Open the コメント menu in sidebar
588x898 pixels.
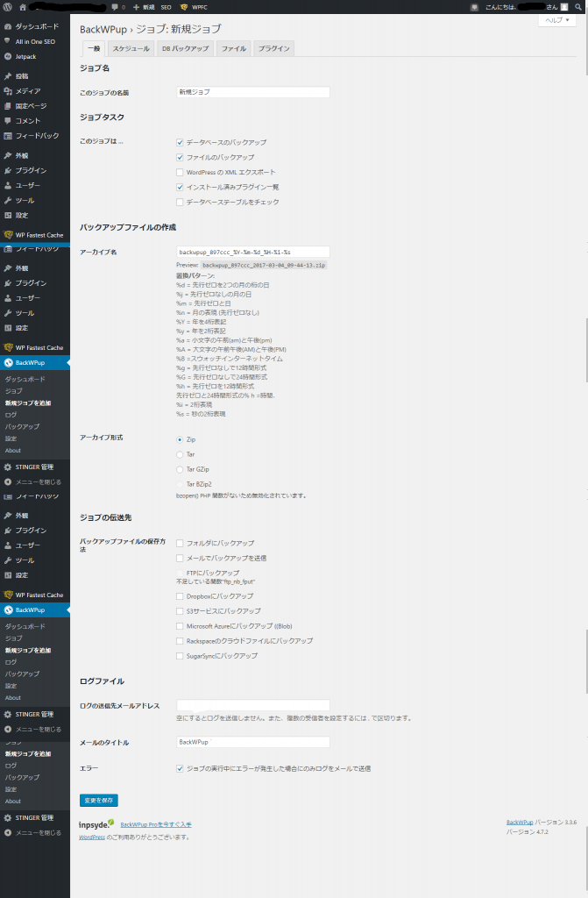tap(35, 120)
